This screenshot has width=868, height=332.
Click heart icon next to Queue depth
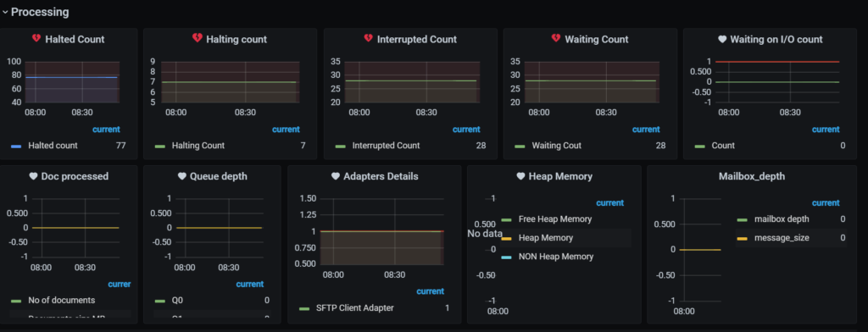tap(181, 176)
